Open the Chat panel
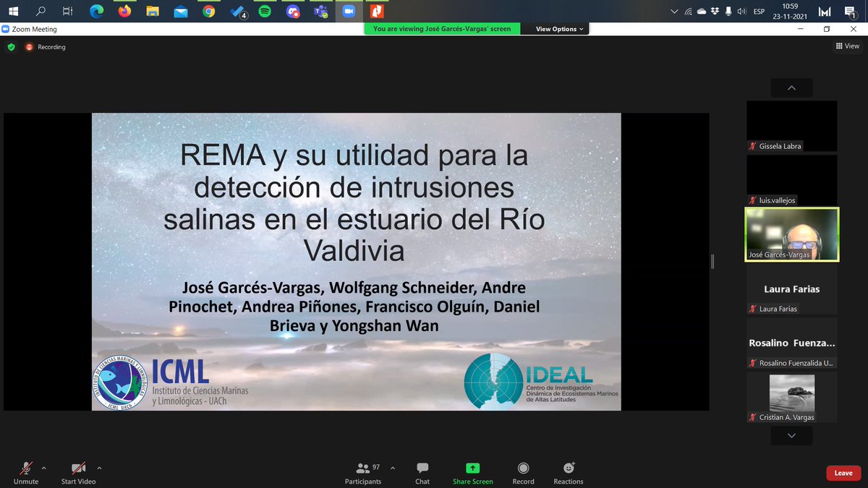868x488 pixels. [422, 473]
